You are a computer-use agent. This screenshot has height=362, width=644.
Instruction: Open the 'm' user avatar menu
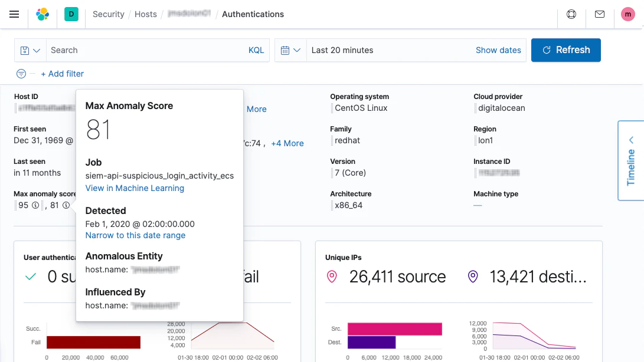627,14
